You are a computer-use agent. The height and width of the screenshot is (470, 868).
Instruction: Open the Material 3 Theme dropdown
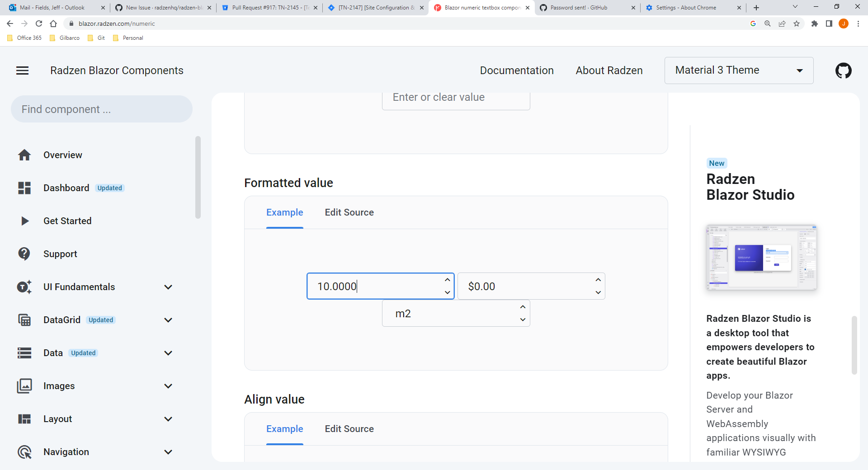tap(739, 70)
